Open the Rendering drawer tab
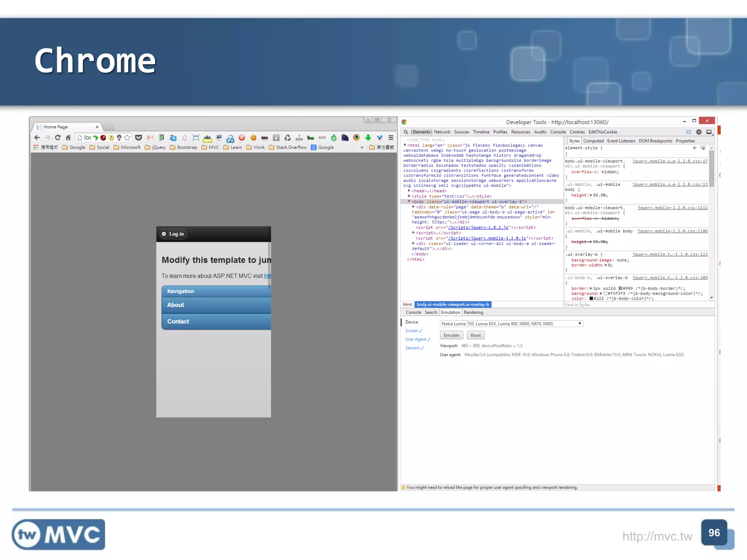The width and height of the screenshot is (747, 560). [x=473, y=312]
